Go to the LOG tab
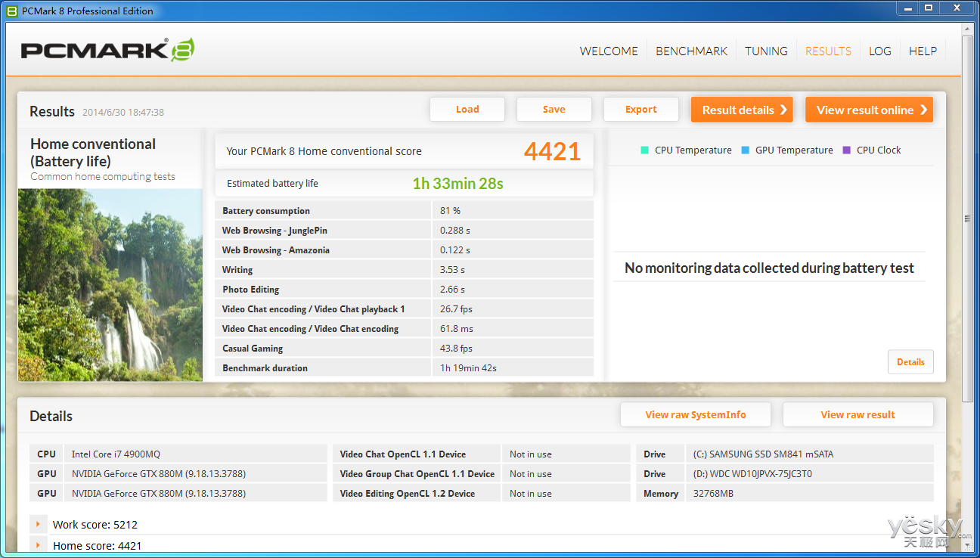This screenshot has height=558, width=980. pyautogui.click(x=879, y=51)
